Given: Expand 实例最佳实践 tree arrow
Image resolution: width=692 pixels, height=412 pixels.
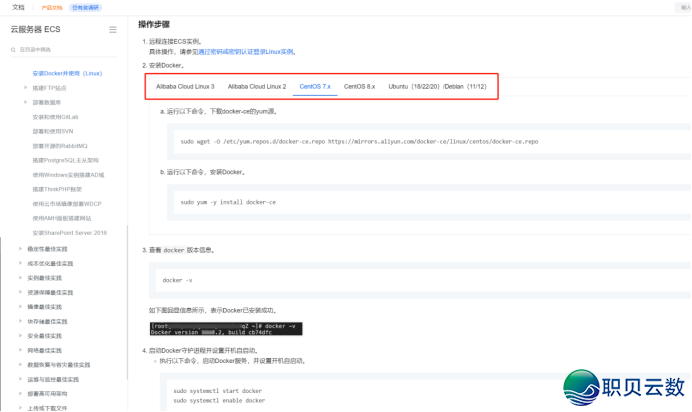Looking at the screenshot, I should click(20, 278).
